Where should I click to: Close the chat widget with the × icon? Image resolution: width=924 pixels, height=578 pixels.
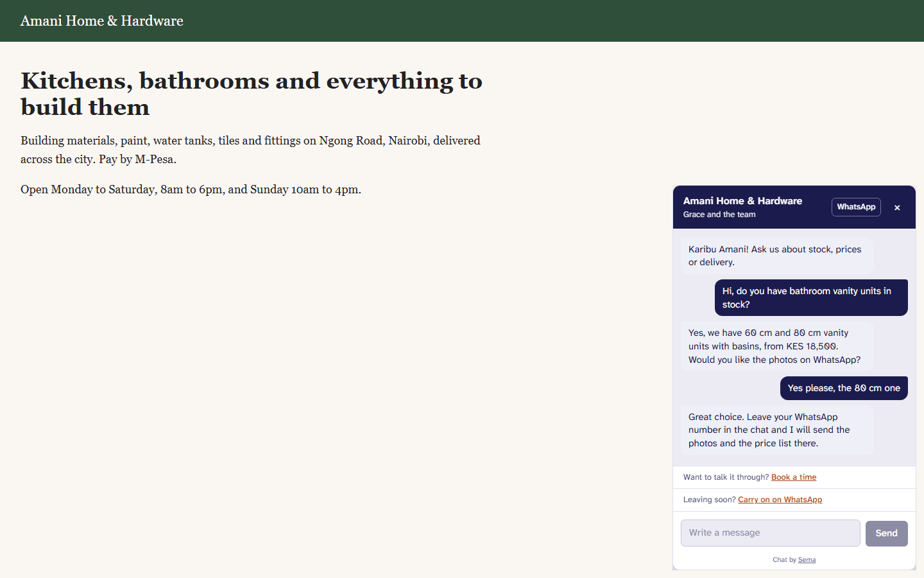coord(897,207)
